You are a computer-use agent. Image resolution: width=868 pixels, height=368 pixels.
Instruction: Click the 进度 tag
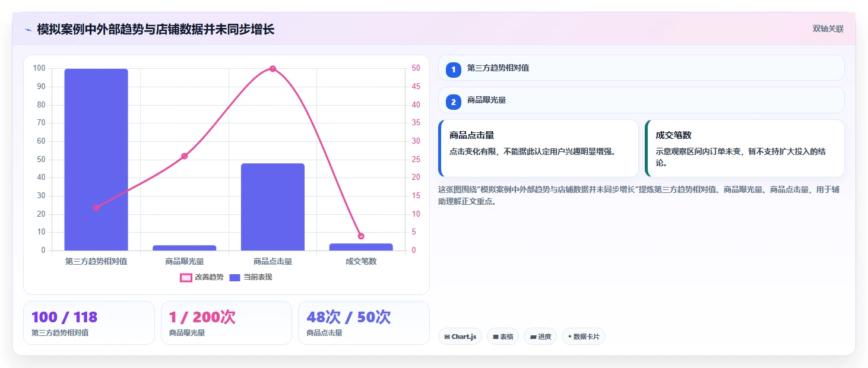pyautogui.click(x=540, y=337)
